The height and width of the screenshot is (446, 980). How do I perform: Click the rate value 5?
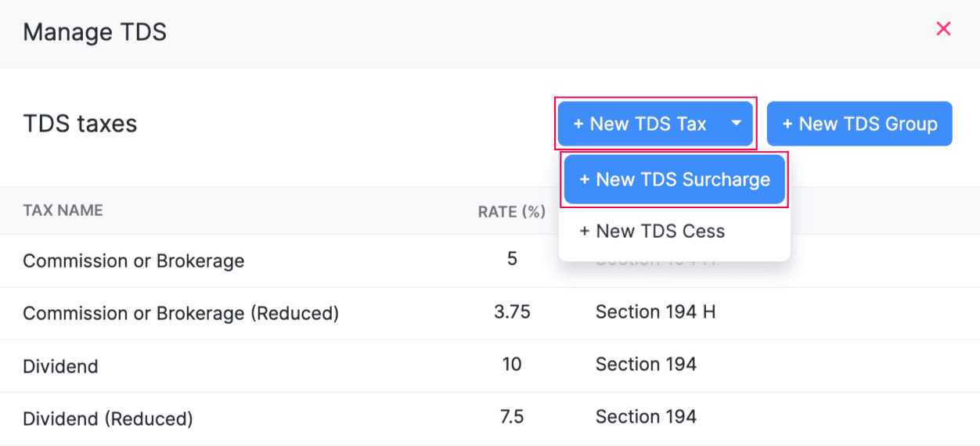point(512,259)
